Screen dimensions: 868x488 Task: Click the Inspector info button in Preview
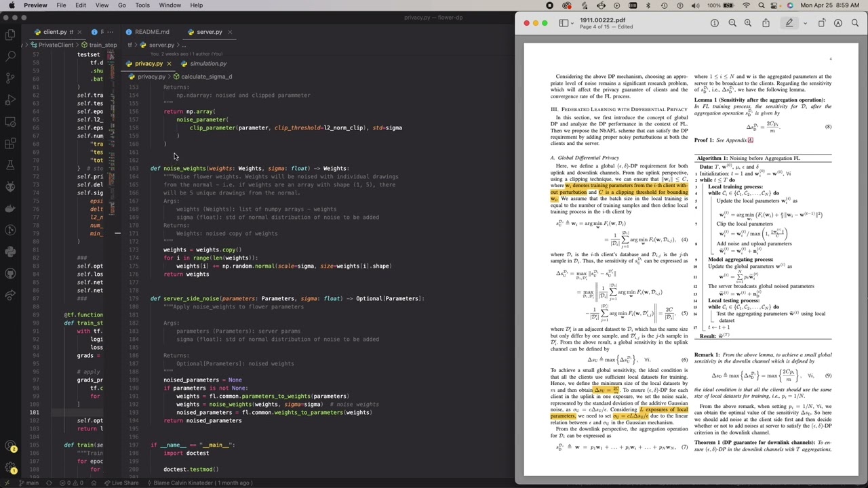(714, 23)
